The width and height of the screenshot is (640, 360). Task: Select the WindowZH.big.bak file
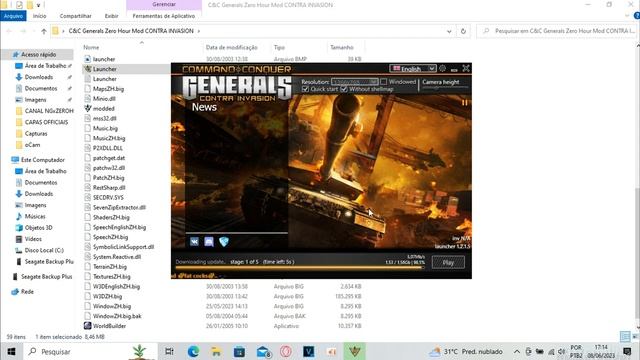pos(117,316)
